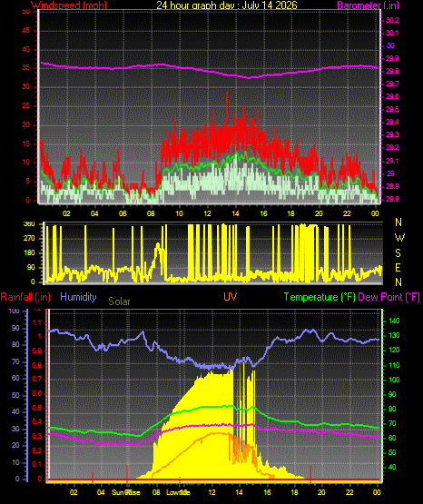Screen dimensions: 423x504
Task: Click the '29.1' barometer scale value
Action: click(392, 161)
